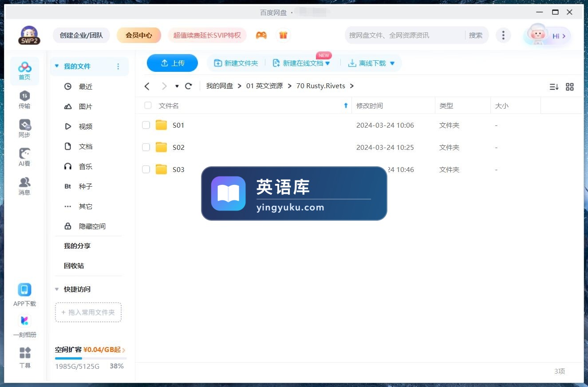The height and width of the screenshot is (387, 588).
Task: Click three-dot options next to 我的文件
Action: tap(118, 66)
